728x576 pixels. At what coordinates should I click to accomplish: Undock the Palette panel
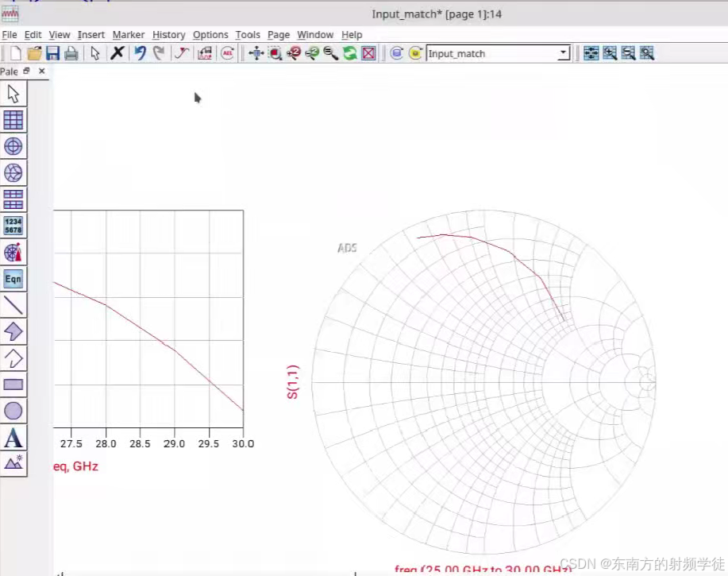pyautogui.click(x=26, y=71)
